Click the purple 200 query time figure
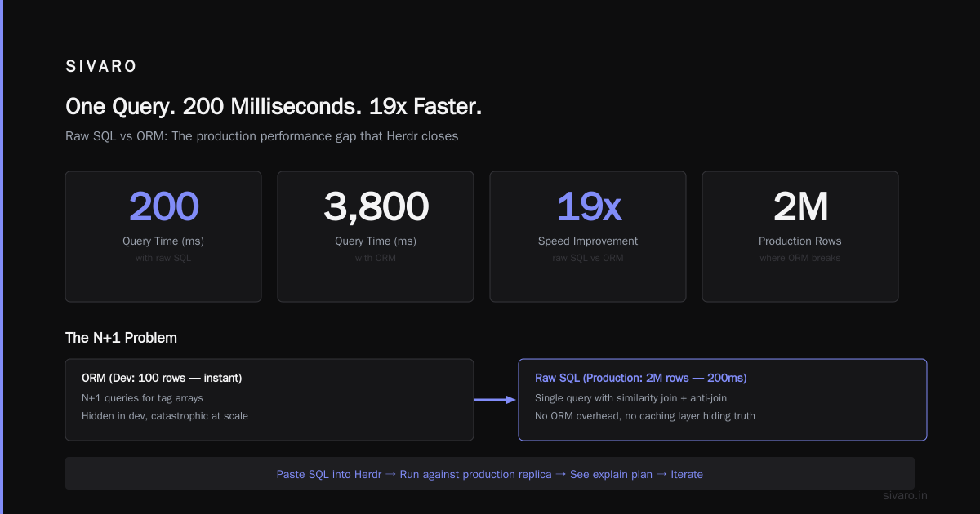 click(163, 206)
